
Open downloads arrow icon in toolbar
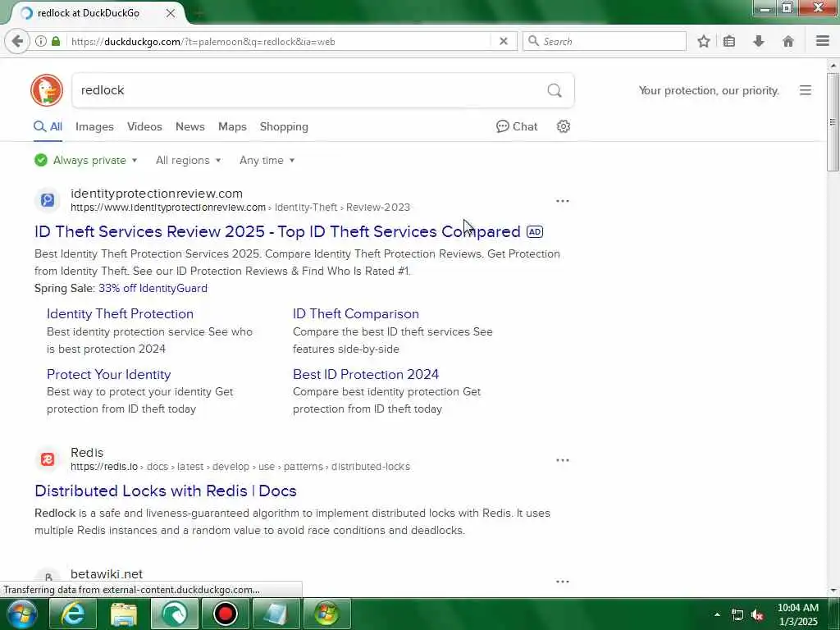pos(759,41)
